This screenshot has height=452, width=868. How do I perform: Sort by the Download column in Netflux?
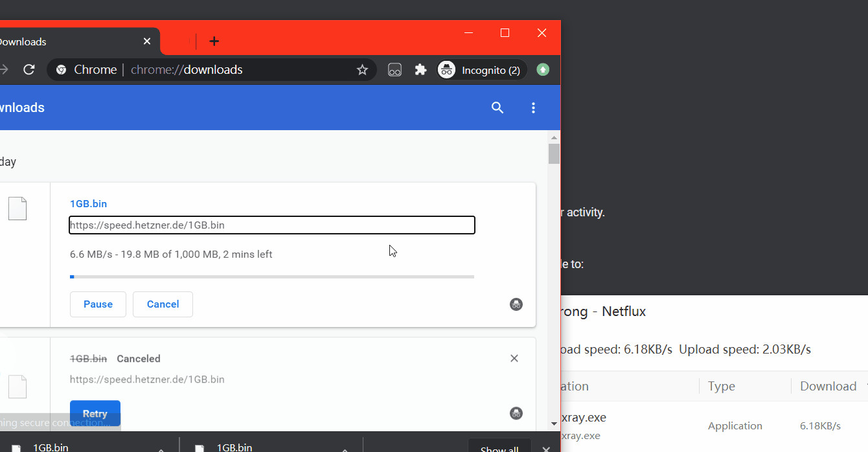(x=828, y=386)
